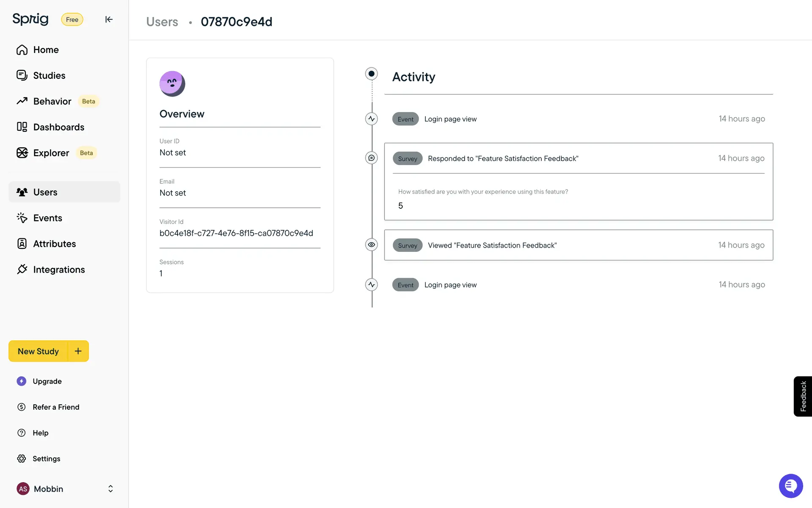812x508 pixels.
Task: Click the Upgrade lightning icon
Action: point(22,381)
